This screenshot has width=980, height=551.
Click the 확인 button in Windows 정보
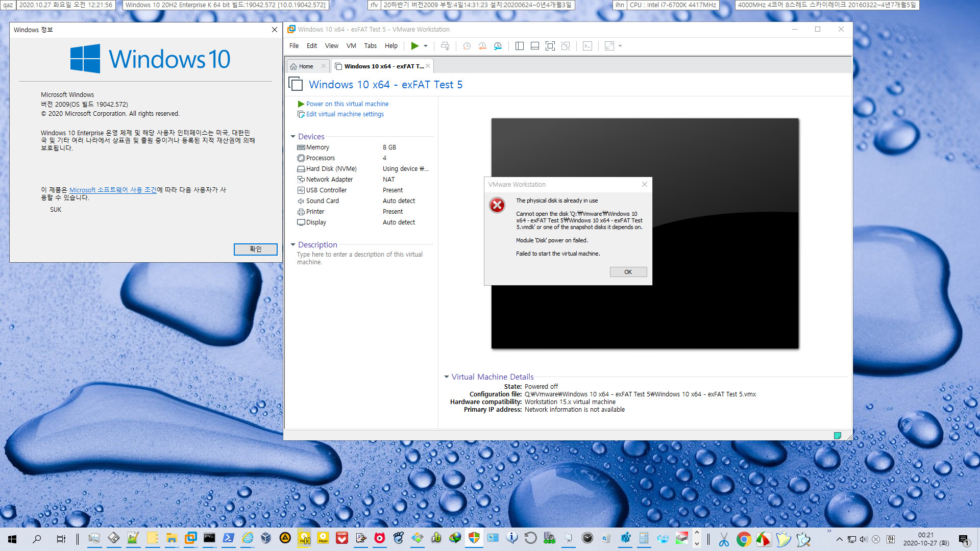(256, 249)
